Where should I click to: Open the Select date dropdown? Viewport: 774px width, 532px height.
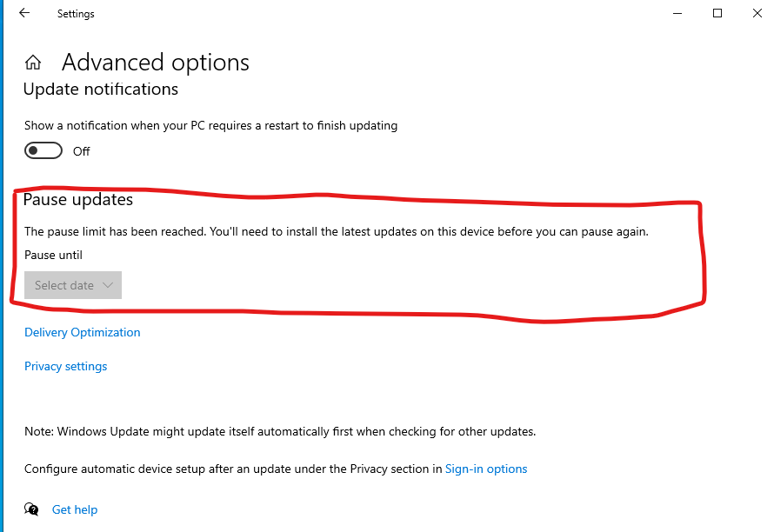(73, 285)
